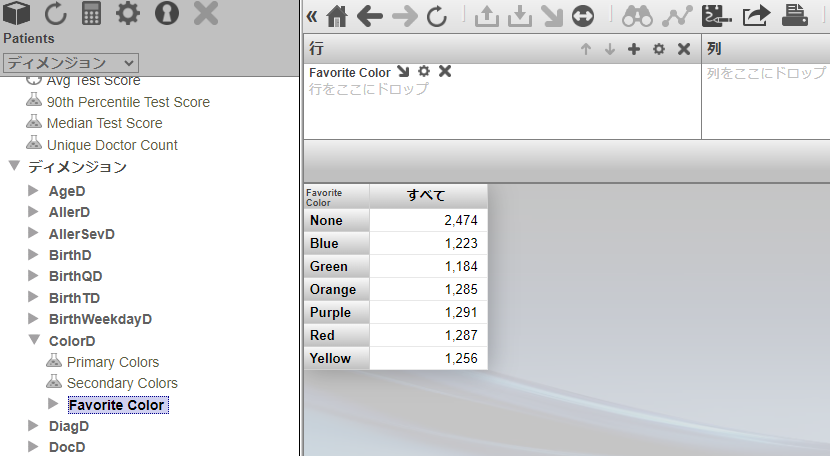The image size is (830, 456).
Task: Open the gear options for Favorite Color row
Action: tap(424, 72)
